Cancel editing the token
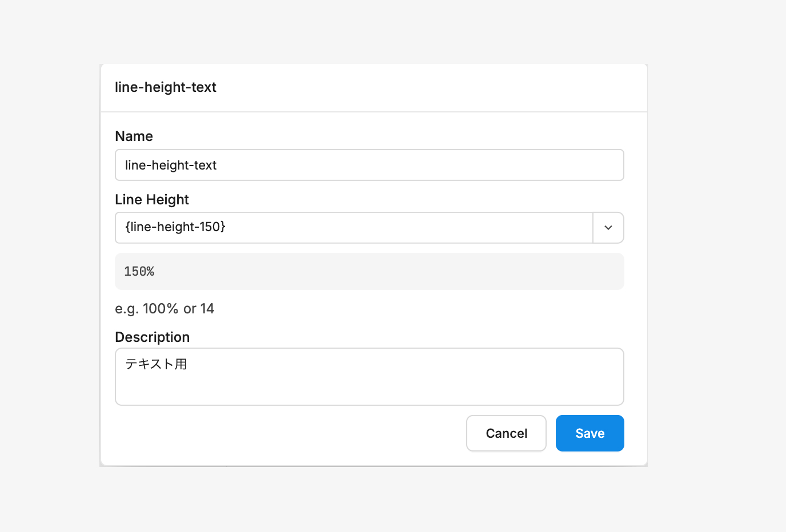The width and height of the screenshot is (786, 532). click(506, 433)
